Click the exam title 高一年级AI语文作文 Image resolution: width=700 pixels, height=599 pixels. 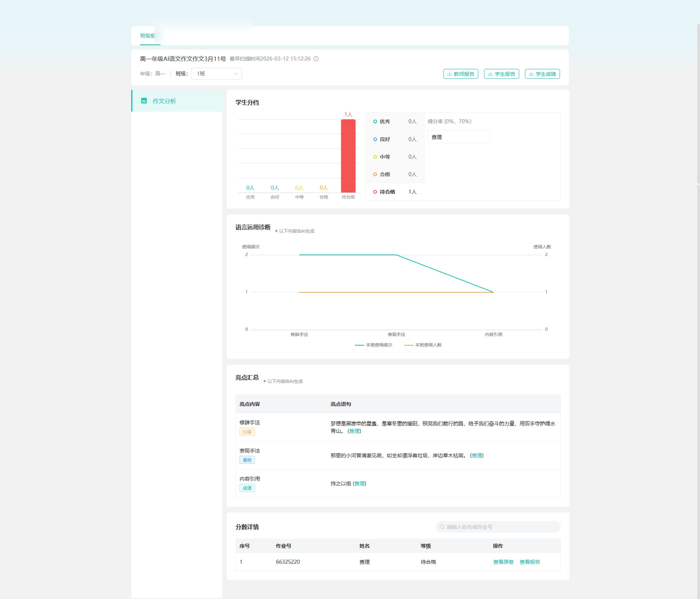tap(183, 59)
